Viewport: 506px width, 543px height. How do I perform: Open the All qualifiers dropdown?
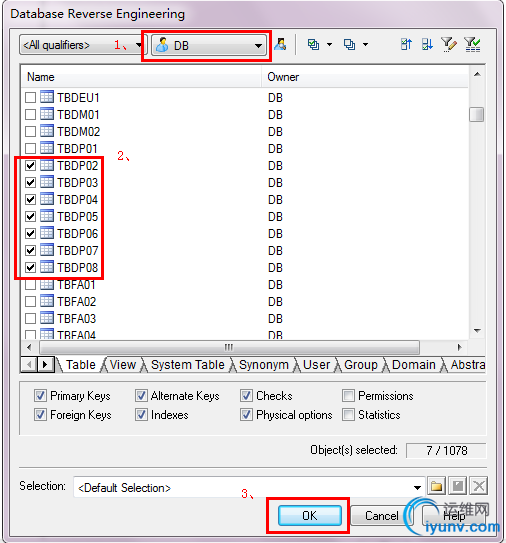pos(82,45)
